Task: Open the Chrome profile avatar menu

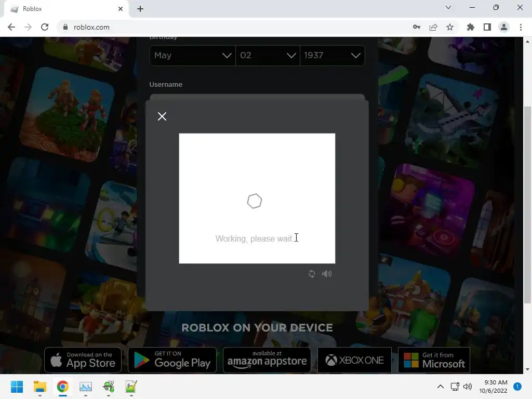Action: pyautogui.click(x=504, y=27)
